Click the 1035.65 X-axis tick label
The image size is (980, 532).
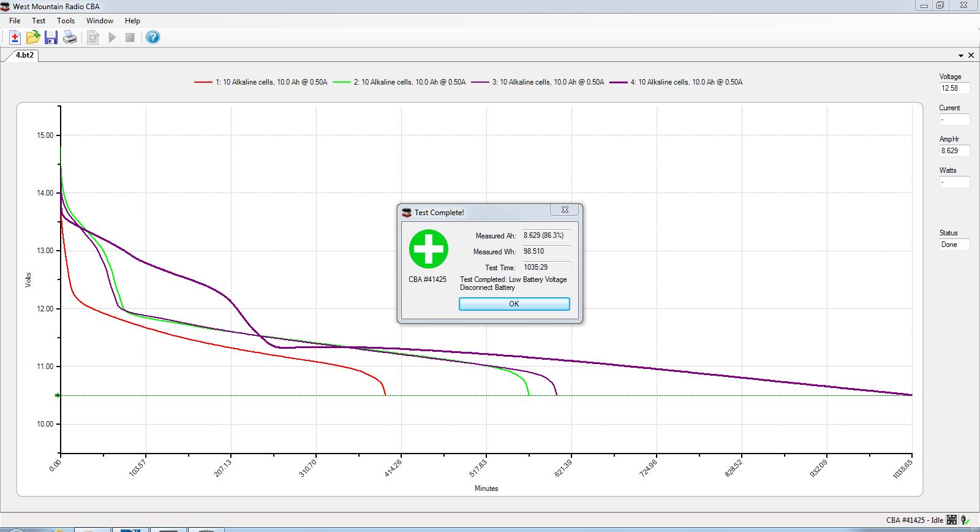coord(902,469)
